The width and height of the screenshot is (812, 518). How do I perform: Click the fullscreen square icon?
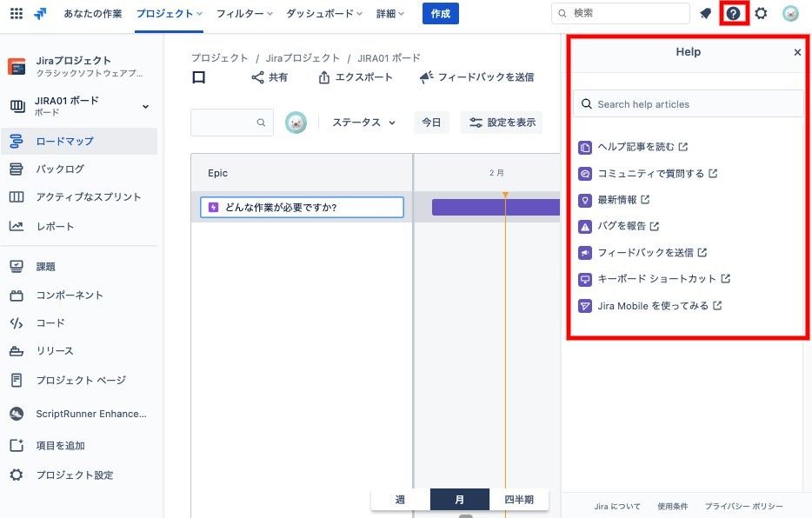click(x=199, y=77)
